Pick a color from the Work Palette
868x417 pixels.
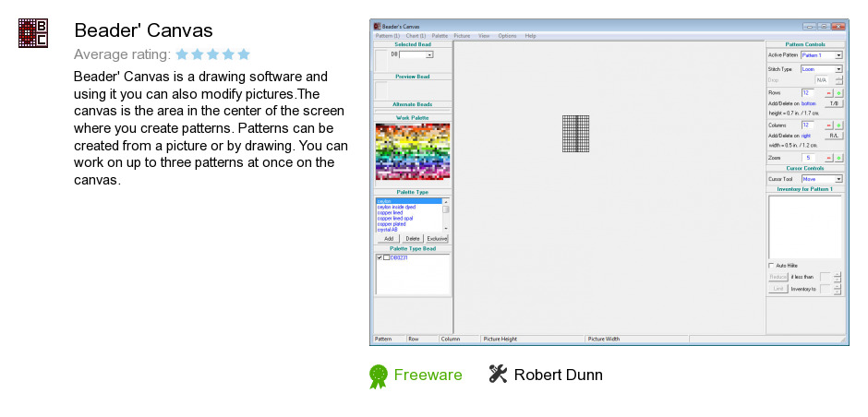click(x=413, y=151)
